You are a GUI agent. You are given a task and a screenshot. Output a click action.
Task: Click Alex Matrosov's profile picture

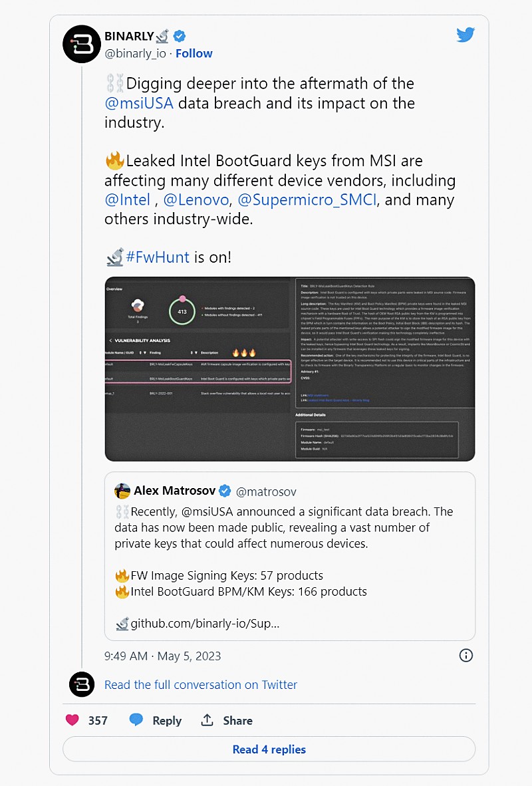[x=122, y=491]
